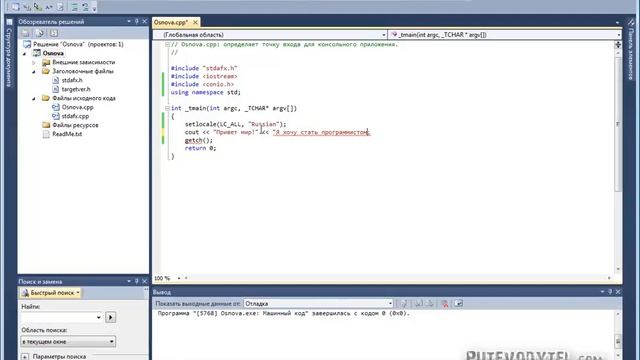Click using namespace std; line

point(206,92)
